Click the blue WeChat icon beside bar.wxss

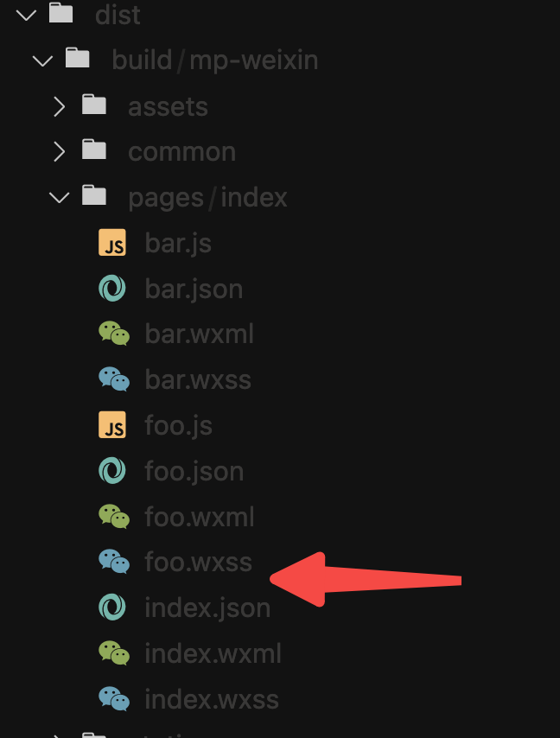tap(114, 379)
